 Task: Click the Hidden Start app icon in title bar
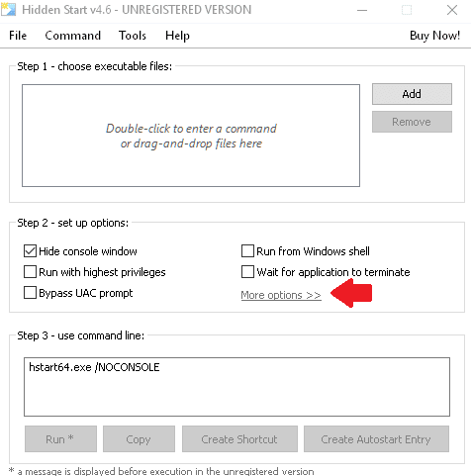(8, 9)
